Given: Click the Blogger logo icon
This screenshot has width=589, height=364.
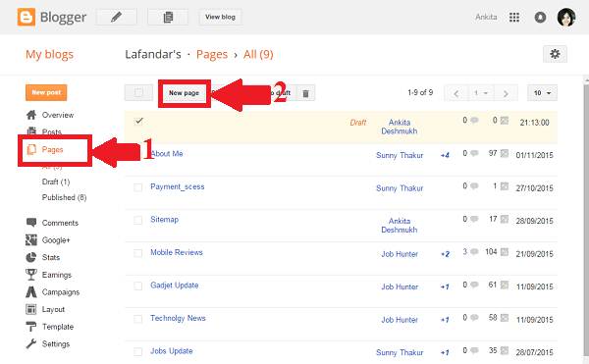Looking at the screenshot, I should tap(27, 18).
